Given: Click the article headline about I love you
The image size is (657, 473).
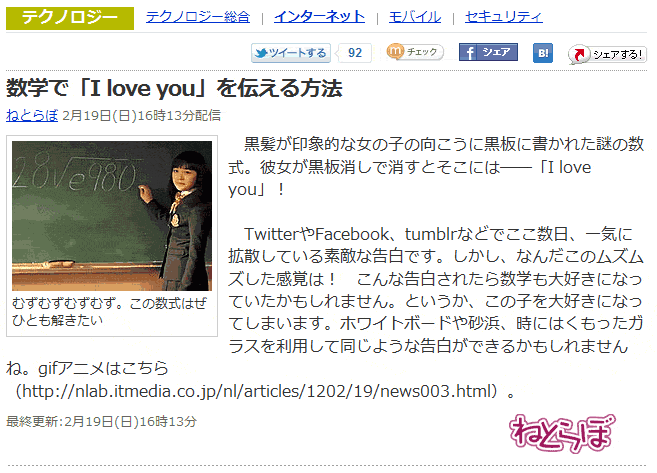Looking at the screenshot, I should click(174, 88).
